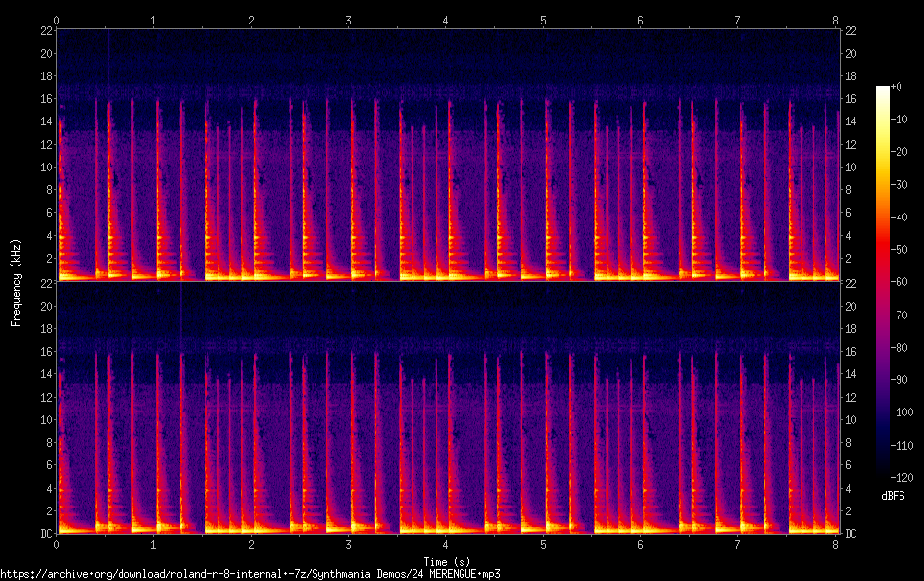The height and width of the screenshot is (581, 924).
Task: Click the DC label at bottom-right axis
Action: click(851, 534)
